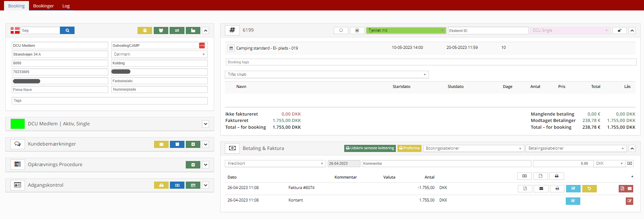Click the yellow undo icon on Faktura #8074

pyautogui.click(x=589, y=189)
